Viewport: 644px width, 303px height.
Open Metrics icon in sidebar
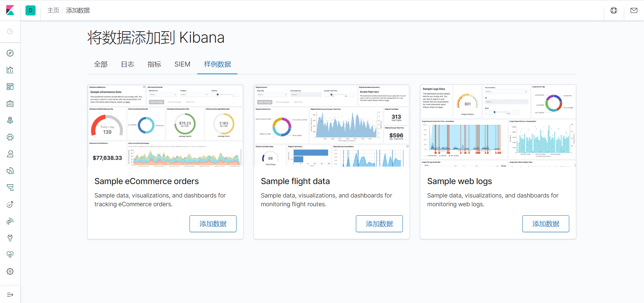tap(10, 154)
